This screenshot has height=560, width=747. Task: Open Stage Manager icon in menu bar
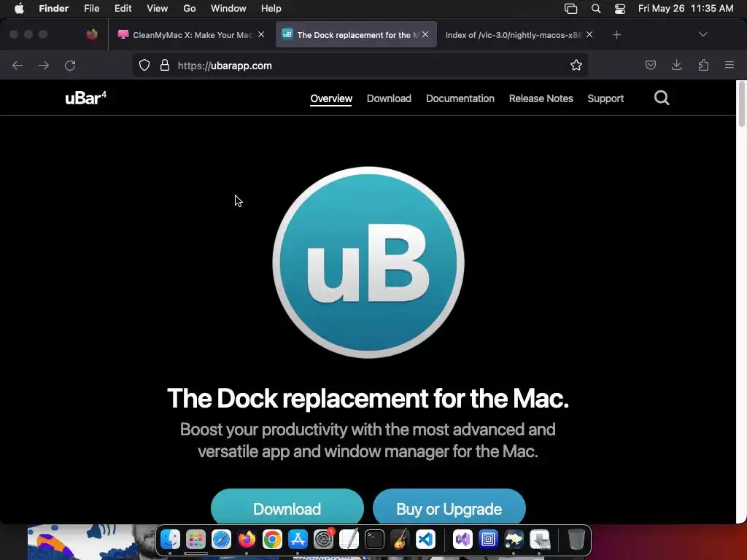click(570, 8)
